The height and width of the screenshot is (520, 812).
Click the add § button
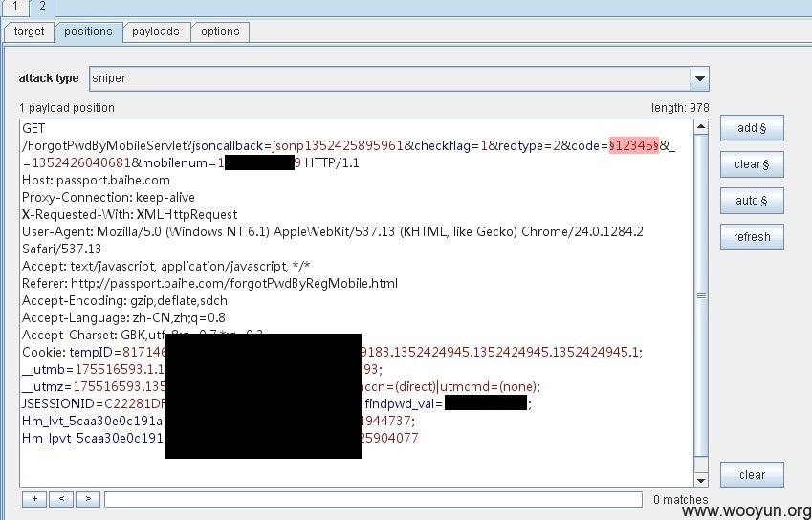click(x=752, y=128)
